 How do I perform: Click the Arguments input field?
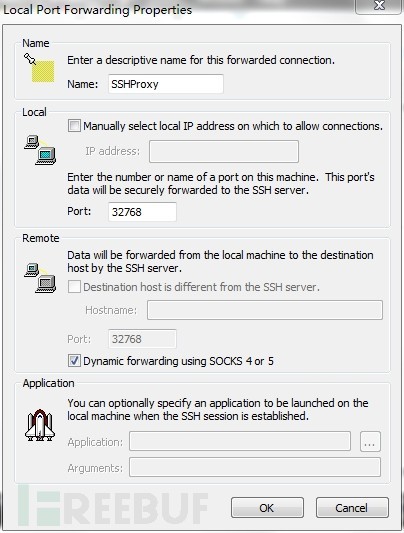click(255, 467)
